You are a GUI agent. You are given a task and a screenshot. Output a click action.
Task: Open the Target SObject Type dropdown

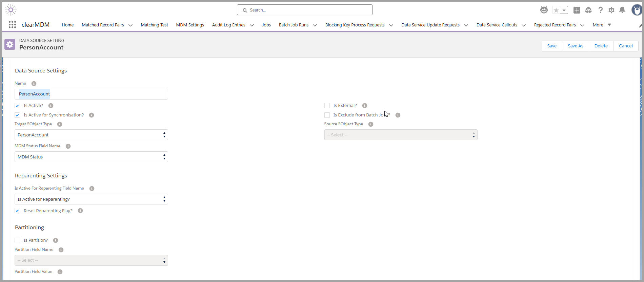(91, 135)
